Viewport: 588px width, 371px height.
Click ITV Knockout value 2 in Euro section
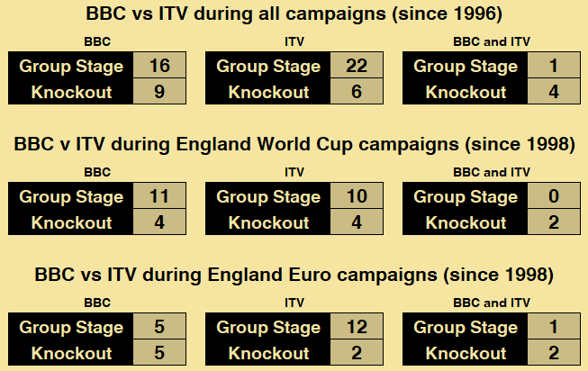356,353
